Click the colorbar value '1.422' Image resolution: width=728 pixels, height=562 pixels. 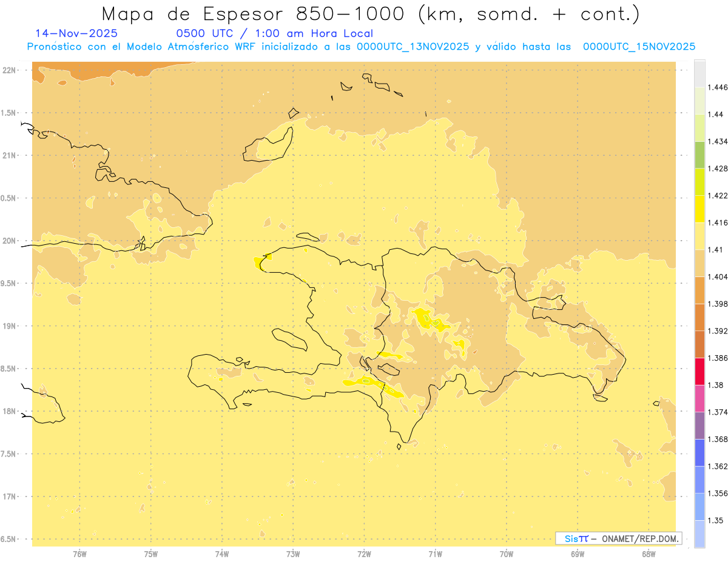click(x=718, y=195)
